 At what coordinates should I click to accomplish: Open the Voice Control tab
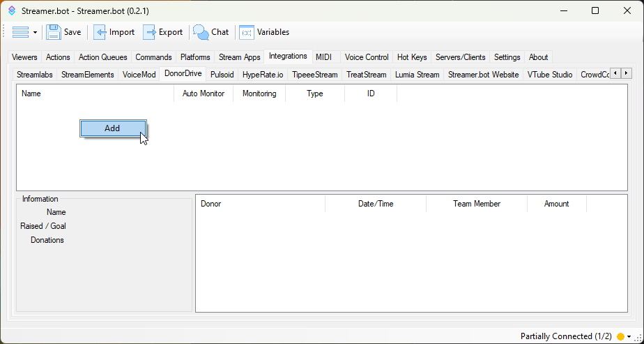[x=367, y=57]
